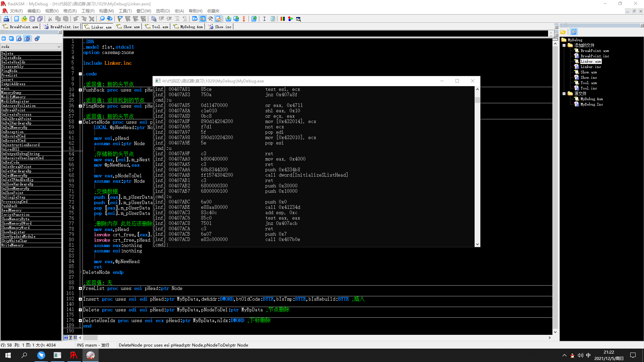The width and height of the screenshot is (644, 362).
Task: Click the color stripes toolbar icon
Action: click(x=282, y=19)
